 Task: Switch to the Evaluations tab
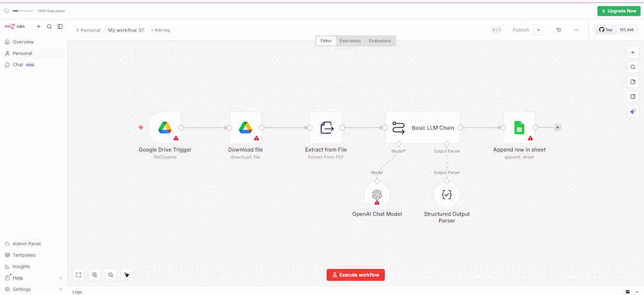pos(380,40)
